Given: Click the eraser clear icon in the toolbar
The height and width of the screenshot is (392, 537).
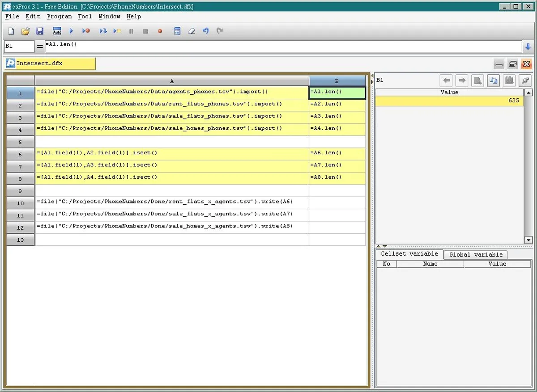Looking at the screenshot, I should [x=192, y=31].
